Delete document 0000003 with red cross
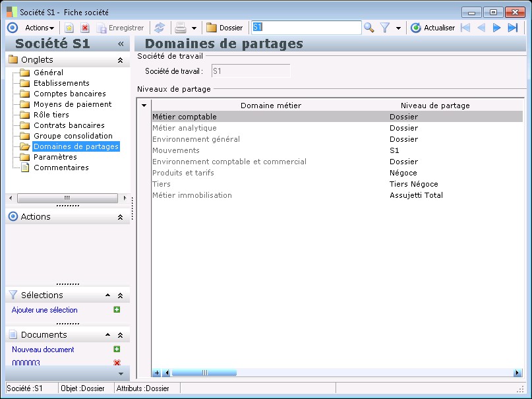 pyautogui.click(x=117, y=363)
